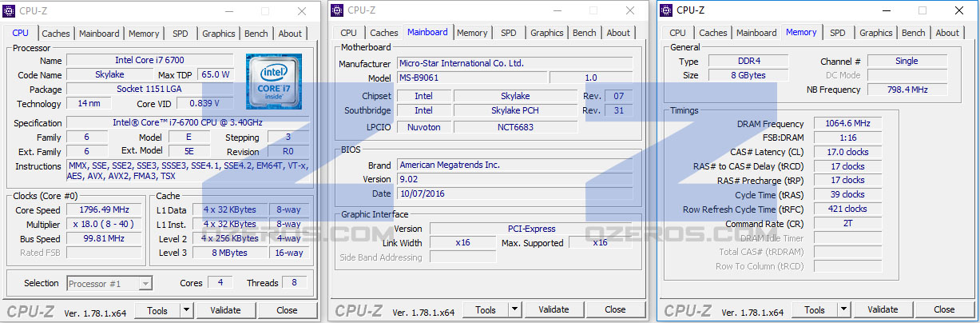Viewport: 980px width, 323px height.
Task: Click Validate in the middle Mainboard window
Action: pos(553,309)
